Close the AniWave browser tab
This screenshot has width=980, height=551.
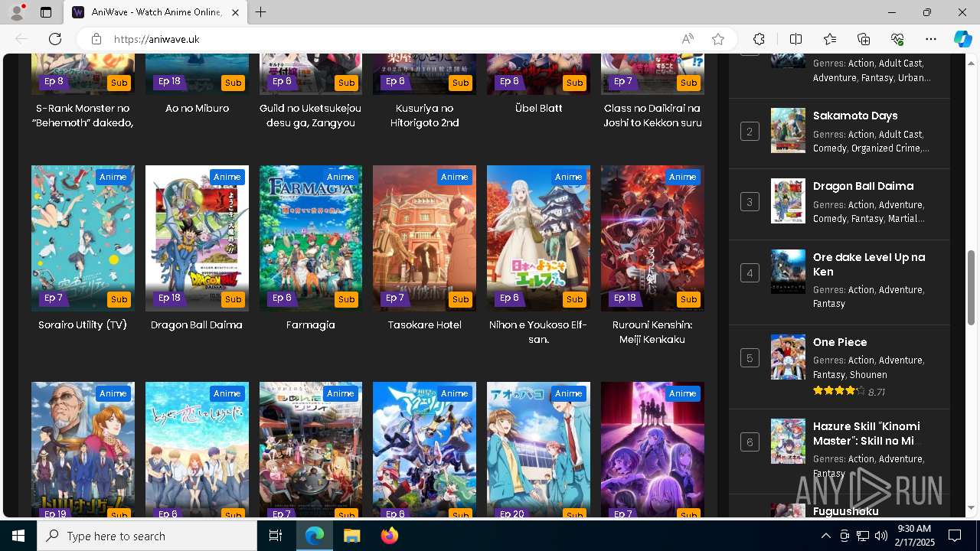coord(235,12)
